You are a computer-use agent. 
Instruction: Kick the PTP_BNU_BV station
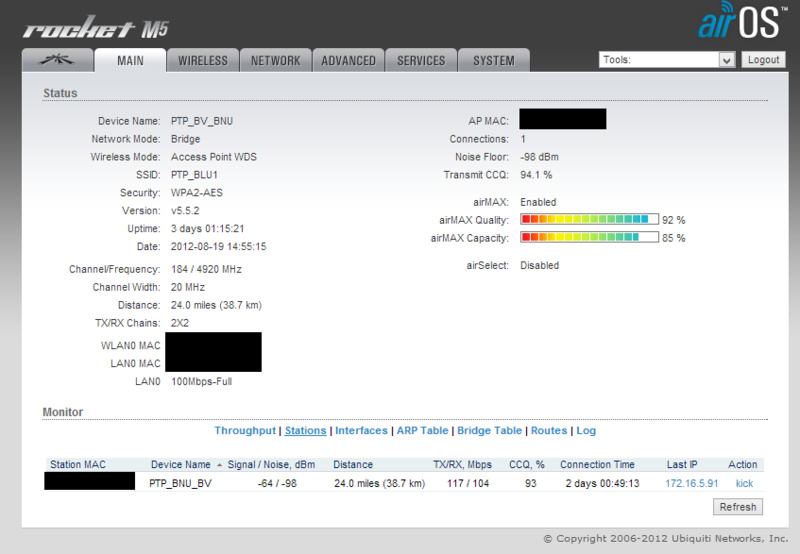[744, 483]
